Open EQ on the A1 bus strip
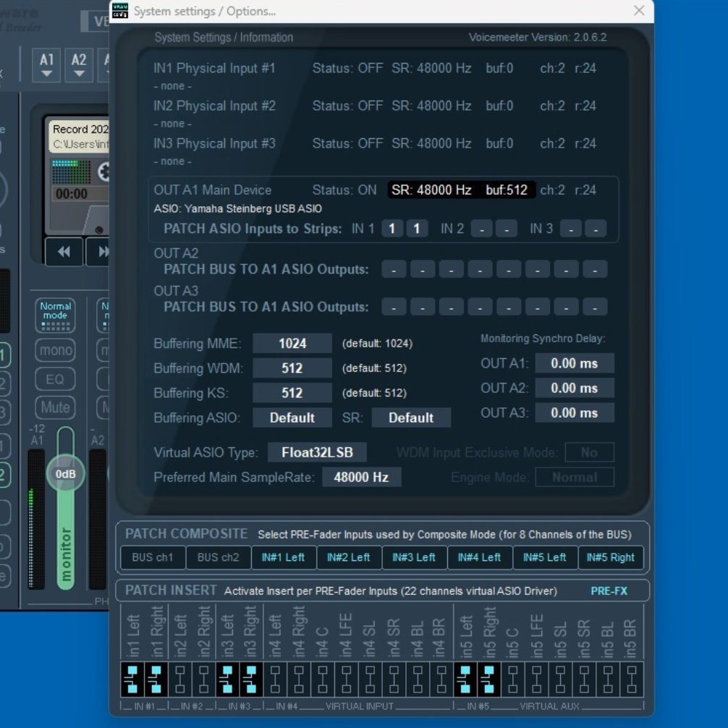This screenshot has width=728, height=728. [55, 379]
